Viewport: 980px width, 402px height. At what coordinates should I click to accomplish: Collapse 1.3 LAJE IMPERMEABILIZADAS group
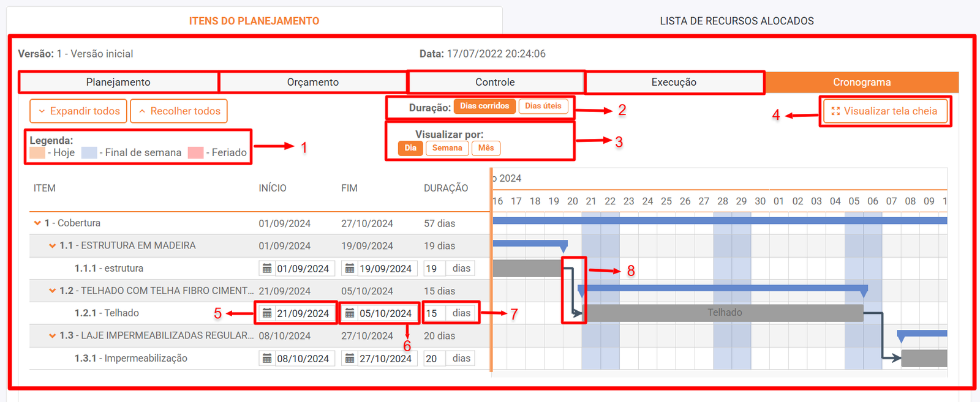(x=52, y=336)
